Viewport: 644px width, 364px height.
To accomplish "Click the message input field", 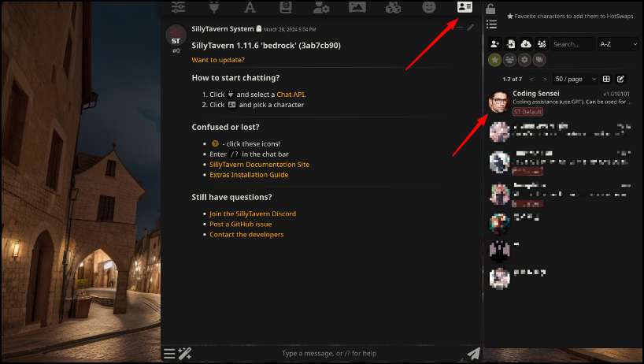I will point(329,353).
